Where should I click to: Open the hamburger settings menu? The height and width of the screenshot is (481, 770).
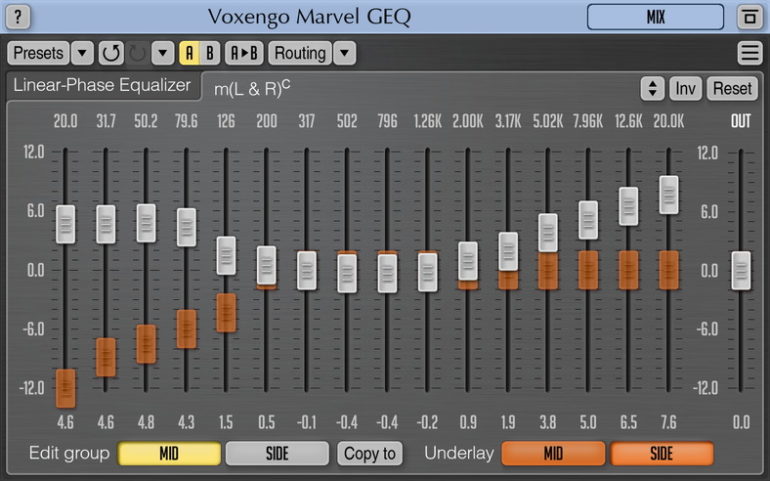[x=749, y=53]
